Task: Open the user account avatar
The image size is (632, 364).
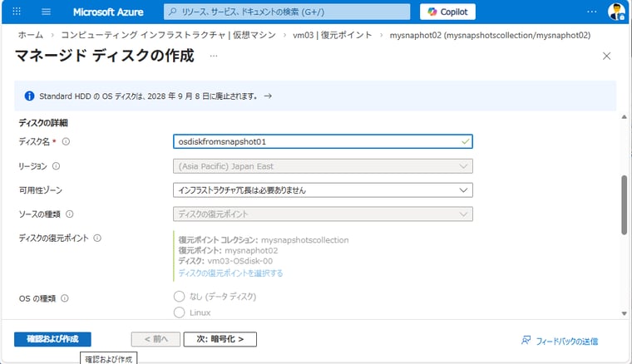Action: pyautogui.click(x=616, y=12)
